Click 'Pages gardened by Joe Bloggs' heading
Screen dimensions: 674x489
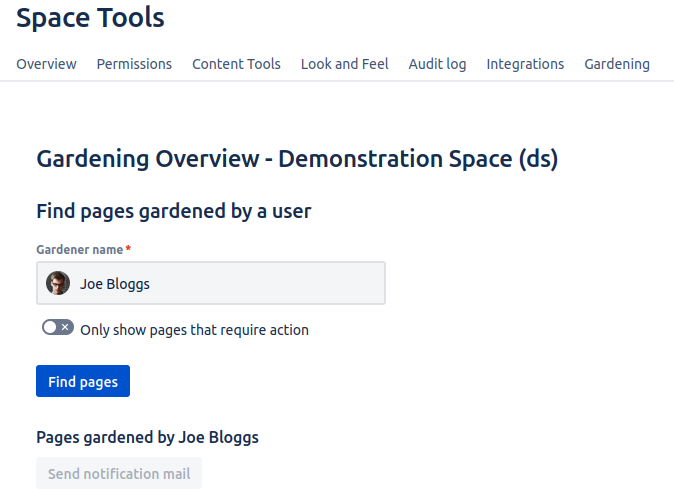pos(147,437)
